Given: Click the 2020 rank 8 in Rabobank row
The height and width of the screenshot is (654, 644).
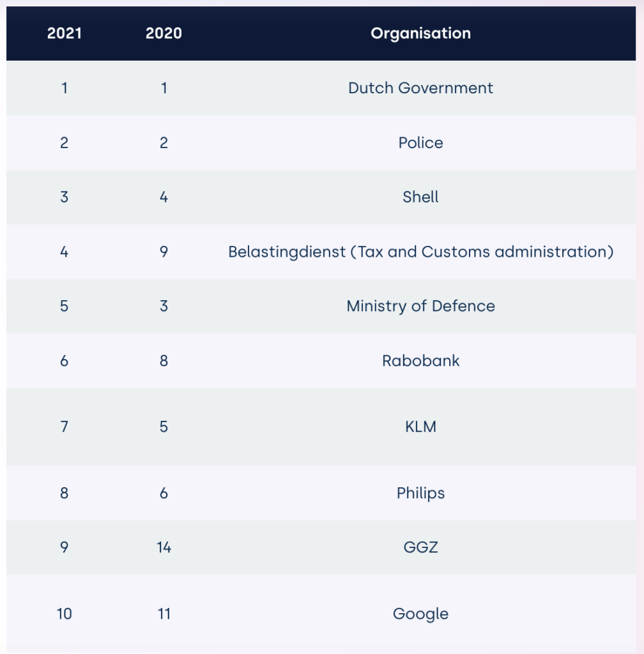Looking at the screenshot, I should pyautogui.click(x=164, y=361).
